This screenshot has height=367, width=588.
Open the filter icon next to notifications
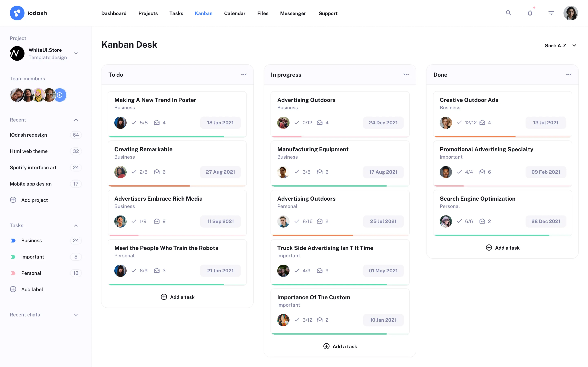click(551, 13)
